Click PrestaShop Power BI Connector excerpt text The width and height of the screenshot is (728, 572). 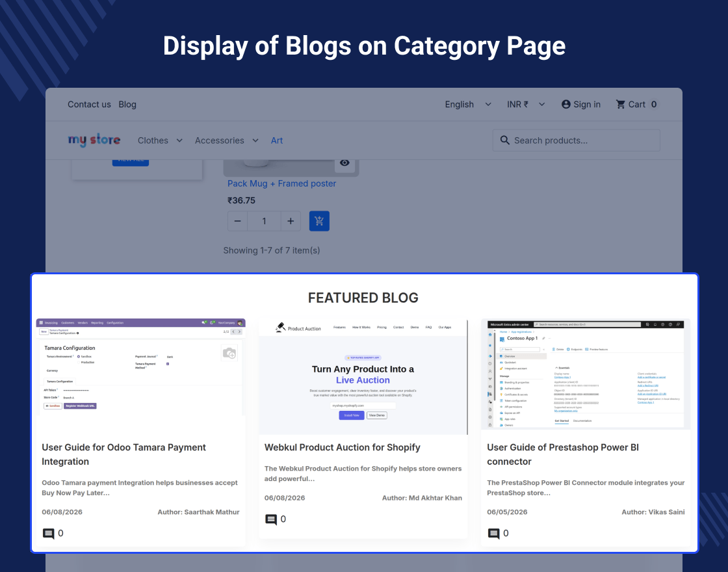click(586, 487)
